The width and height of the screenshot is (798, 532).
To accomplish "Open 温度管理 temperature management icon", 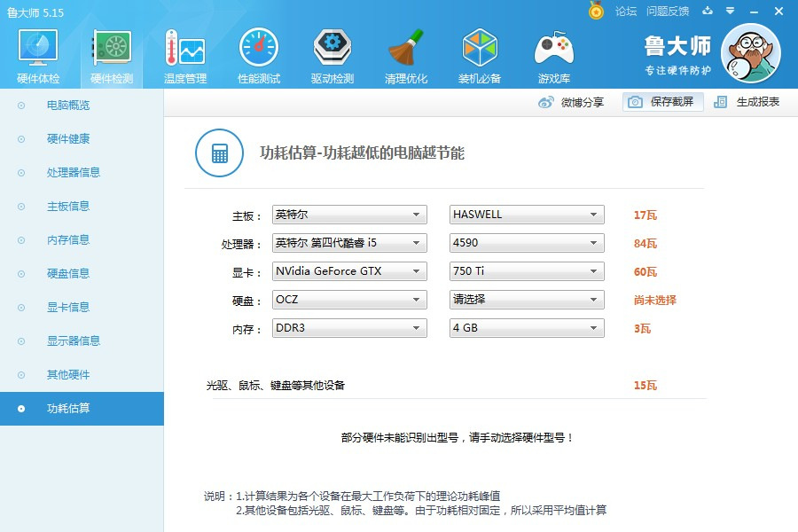I will point(185,48).
